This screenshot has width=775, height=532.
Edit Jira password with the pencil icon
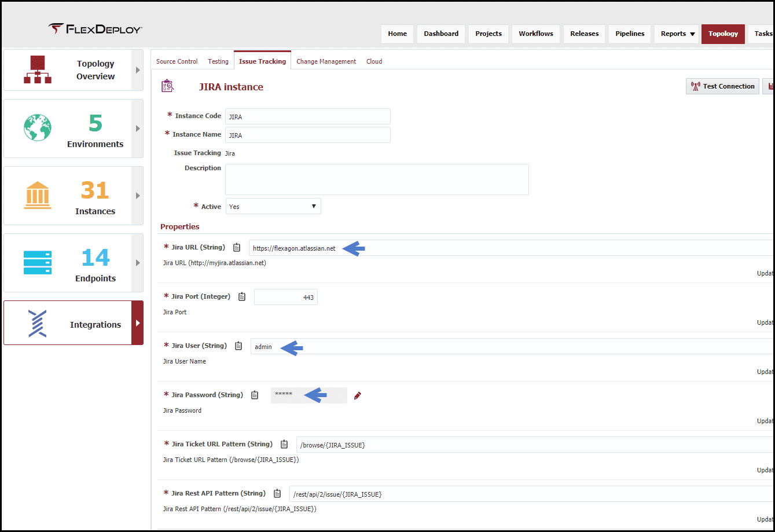pyautogui.click(x=357, y=395)
